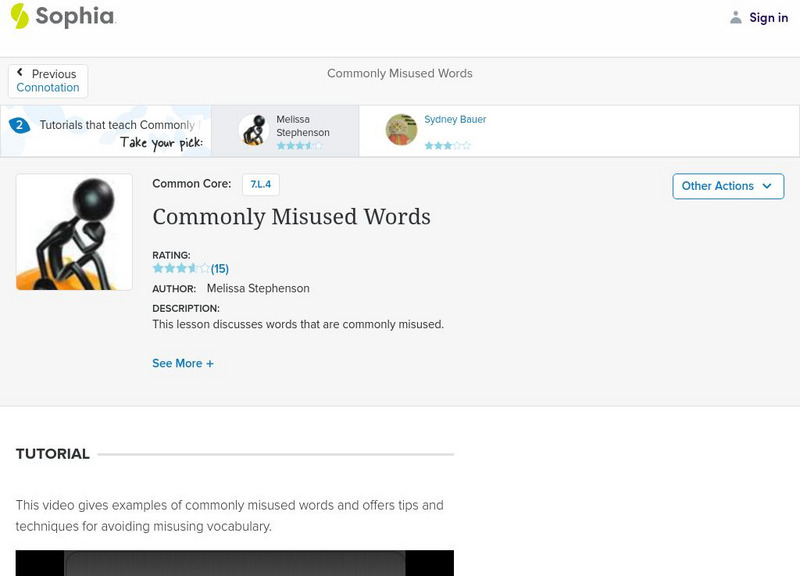Screen dimensions: 800x576
Task: Click the back chevron beside Previous
Action: click(20, 72)
